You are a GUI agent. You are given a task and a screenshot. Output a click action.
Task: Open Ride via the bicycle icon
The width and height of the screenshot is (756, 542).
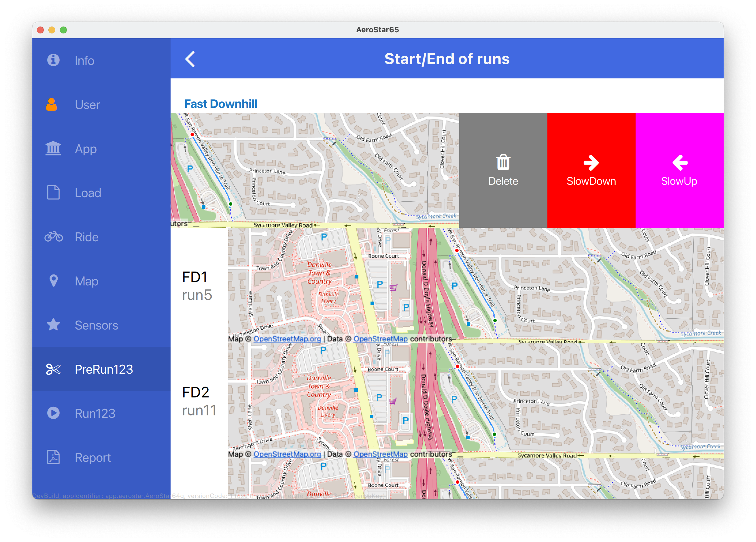pyautogui.click(x=53, y=237)
